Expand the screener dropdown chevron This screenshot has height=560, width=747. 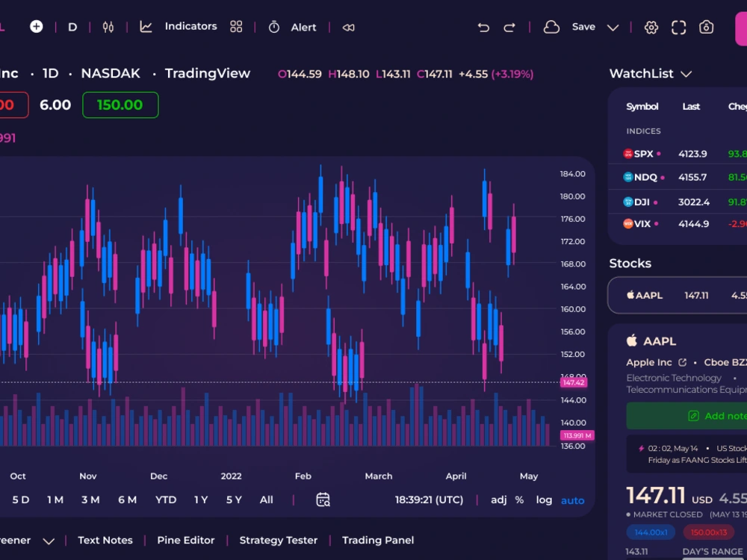[49, 541]
